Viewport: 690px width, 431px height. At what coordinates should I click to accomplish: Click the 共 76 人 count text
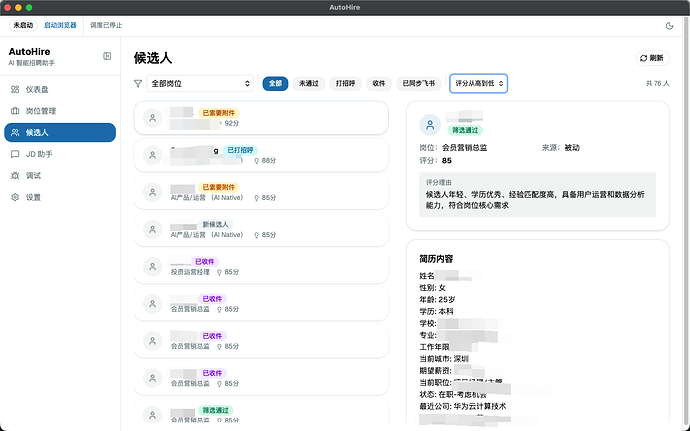tap(657, 83)
